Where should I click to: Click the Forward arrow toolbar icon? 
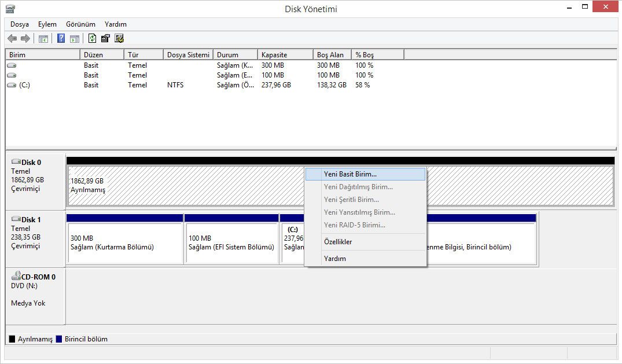click(x=25, y=39)
